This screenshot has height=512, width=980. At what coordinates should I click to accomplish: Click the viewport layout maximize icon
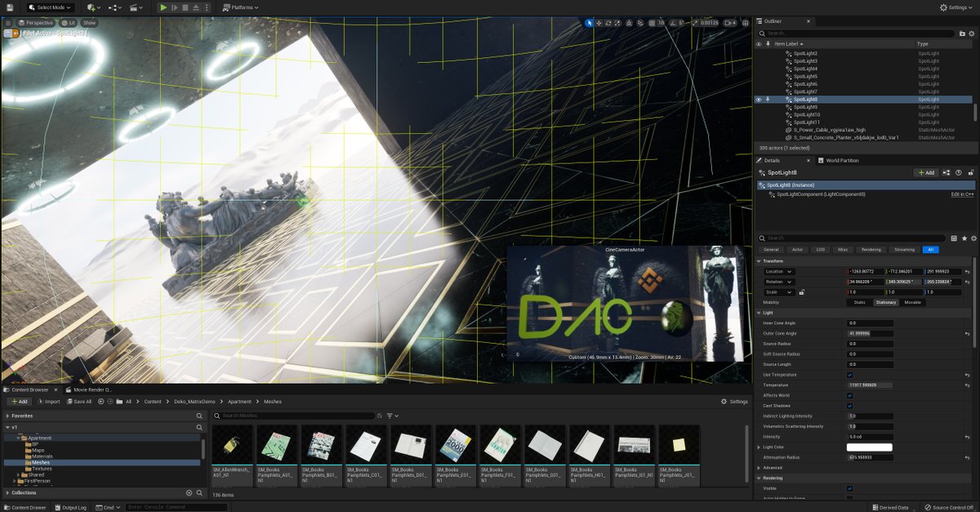(746, 23)
